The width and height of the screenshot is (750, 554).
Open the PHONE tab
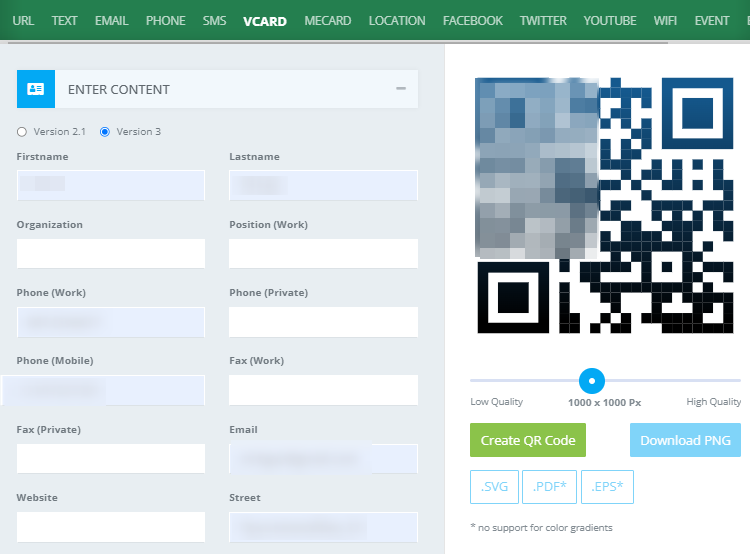(165, 21)
